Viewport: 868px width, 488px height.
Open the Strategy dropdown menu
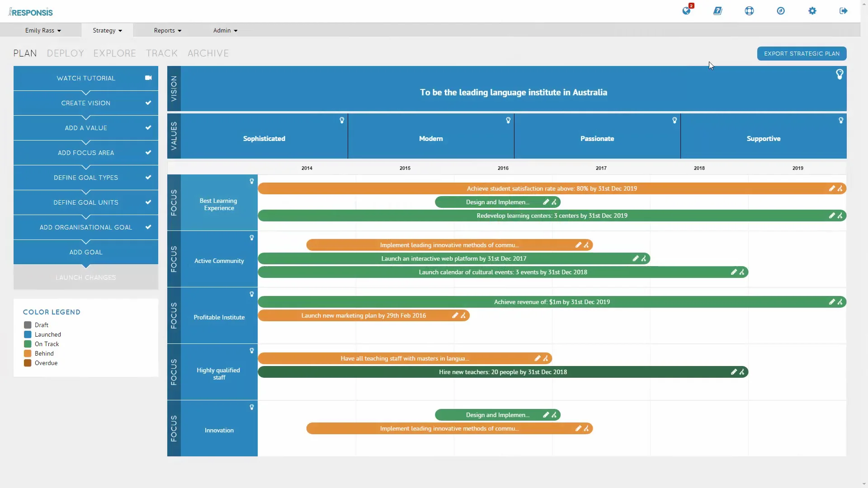[107, 30]
